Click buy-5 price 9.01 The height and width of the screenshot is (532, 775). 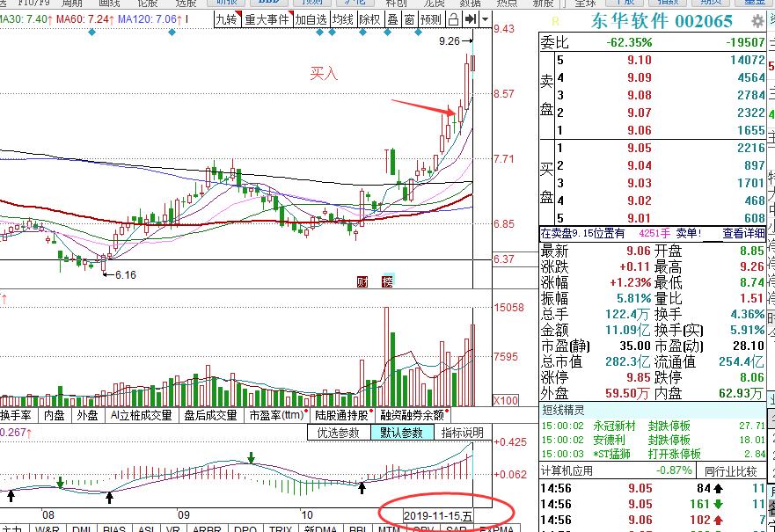[639, 218]
